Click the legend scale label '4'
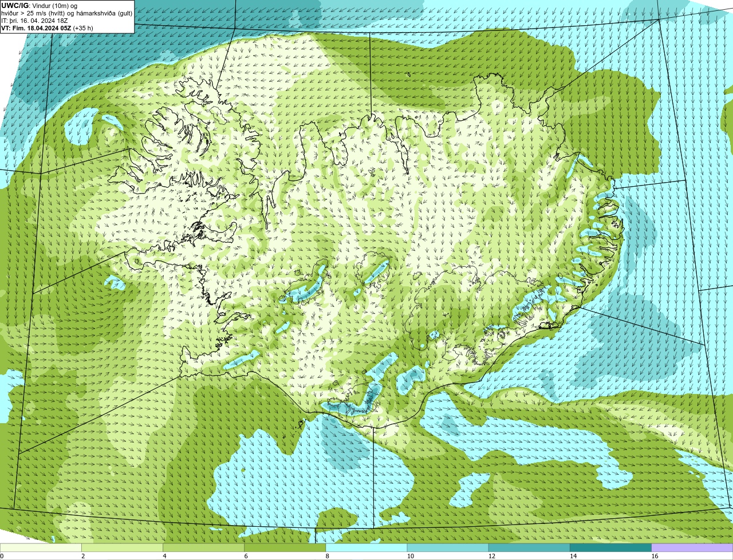The image size is (733, 560). pos(164,556)
